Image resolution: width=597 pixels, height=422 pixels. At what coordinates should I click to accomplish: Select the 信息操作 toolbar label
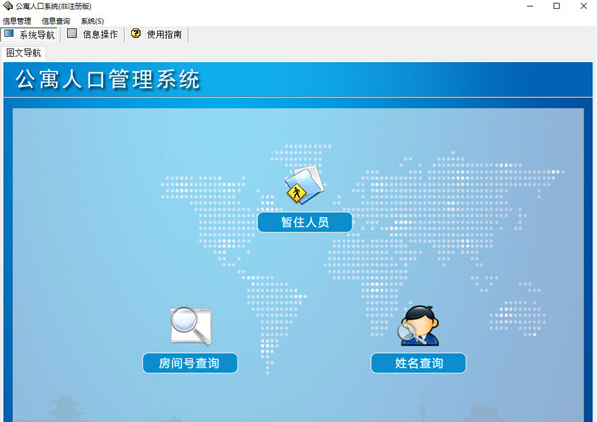coord(101,34)
